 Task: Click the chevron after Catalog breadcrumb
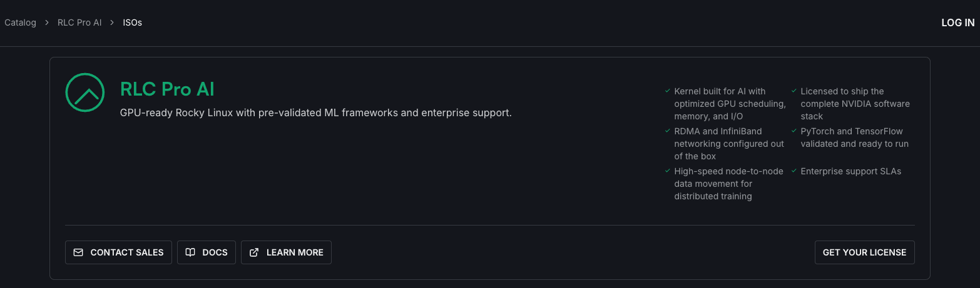47,22
